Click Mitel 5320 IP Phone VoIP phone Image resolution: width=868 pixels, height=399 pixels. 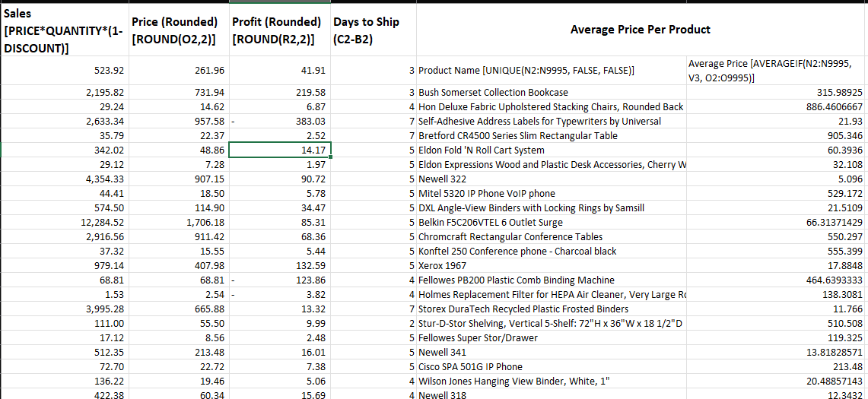click(x=552, y=193)
